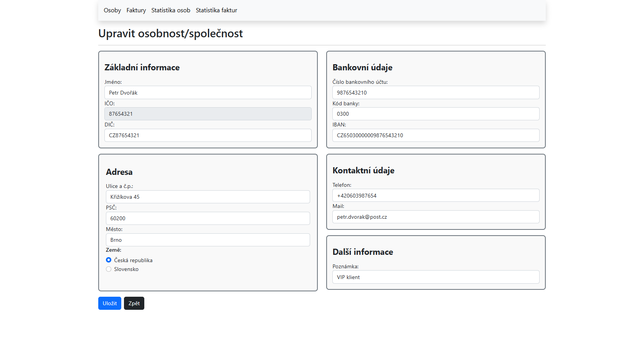644x339 pixels.
Task: Focus the IBAN text field
Action: [x=436, y=135]
